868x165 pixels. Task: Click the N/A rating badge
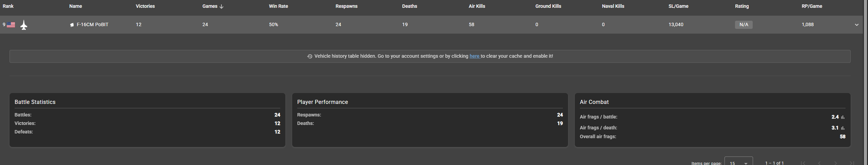point(744,25)
